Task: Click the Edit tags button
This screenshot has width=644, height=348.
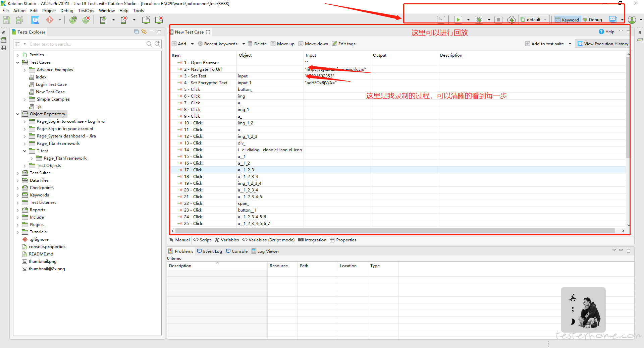Action: (344, 44)
